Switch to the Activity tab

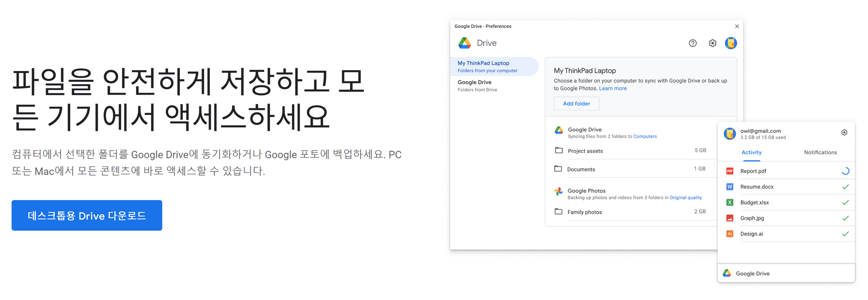coord(751,152)
